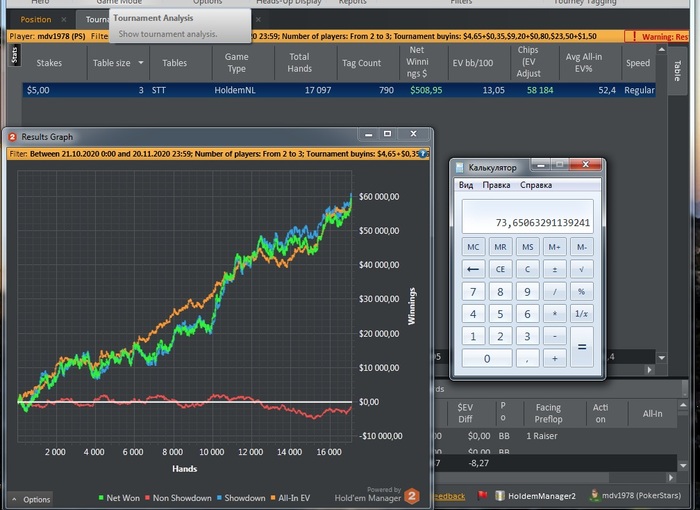
Task: Click the calculator minus button
Action: (x=554, y=336)
